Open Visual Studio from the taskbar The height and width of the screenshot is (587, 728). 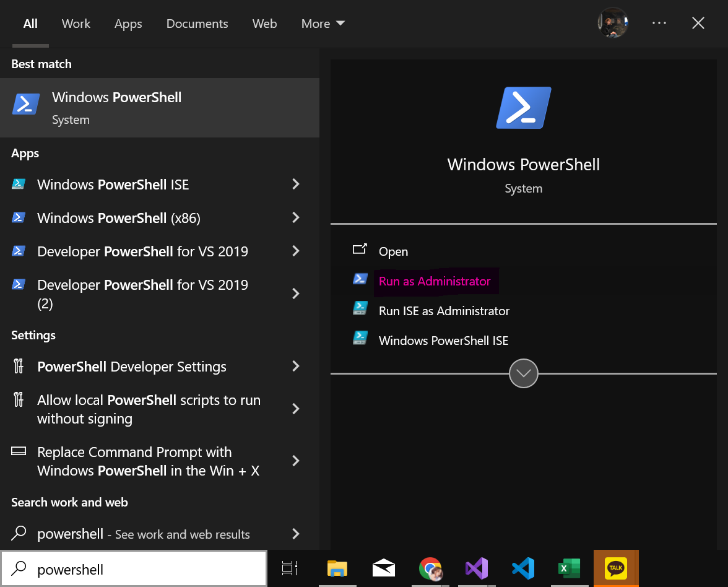coord(477,568)
